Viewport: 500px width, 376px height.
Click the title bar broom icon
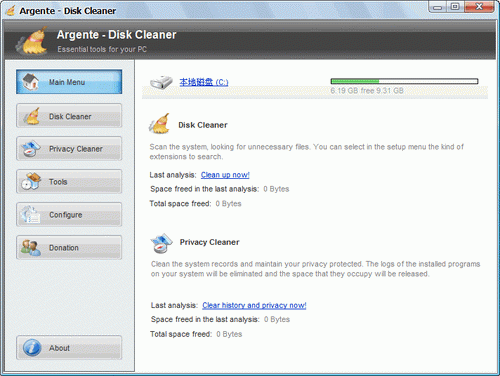point(11,11)
